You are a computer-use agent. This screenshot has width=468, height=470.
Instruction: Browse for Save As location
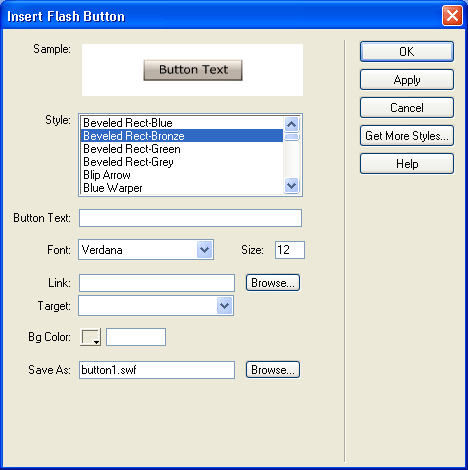pyautogui.click(x=273, y=370)
